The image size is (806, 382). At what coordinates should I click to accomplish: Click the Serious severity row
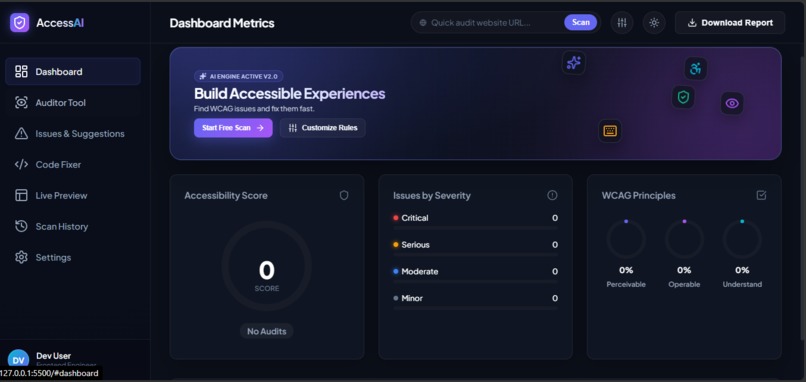pos(475,248)
